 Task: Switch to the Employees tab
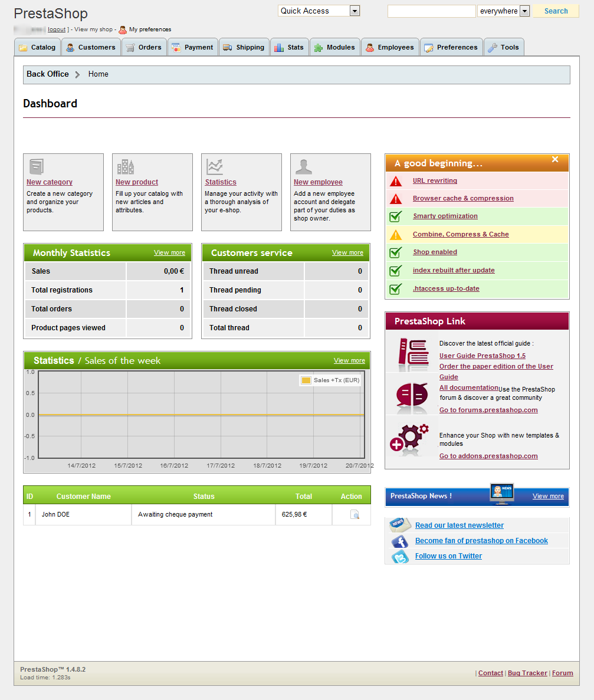pos(390,47)
